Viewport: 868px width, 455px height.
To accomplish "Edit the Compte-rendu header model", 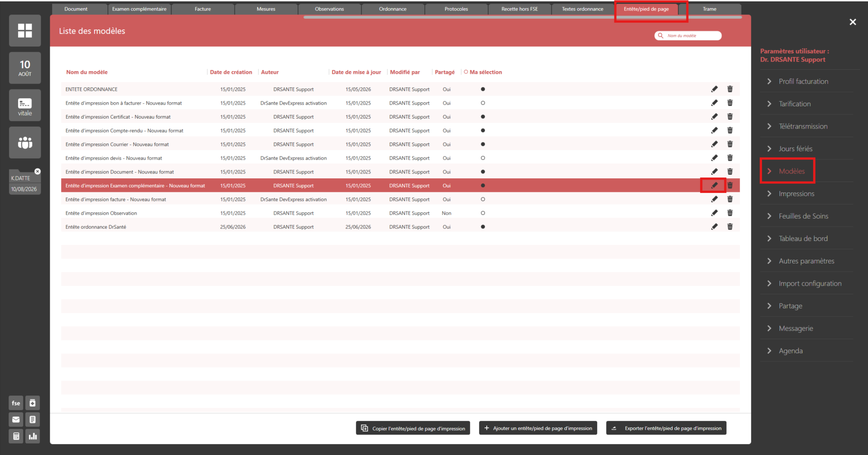I will [715, 130].
